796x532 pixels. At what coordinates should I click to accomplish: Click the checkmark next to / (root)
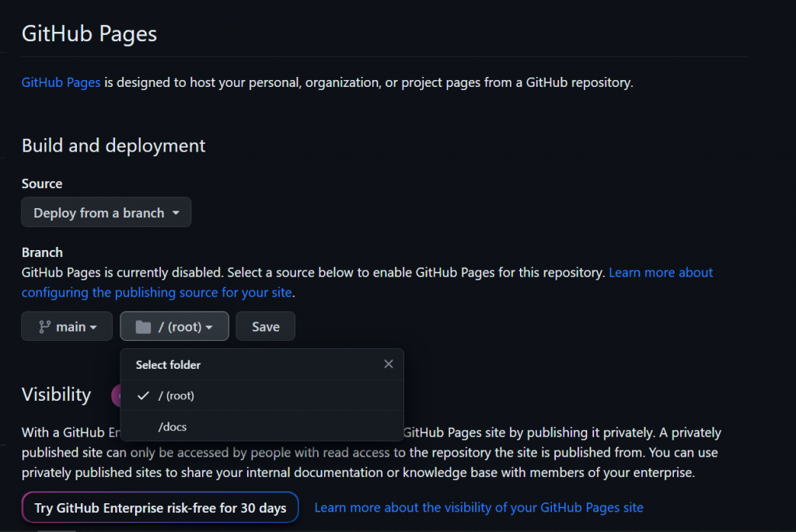pyautogui.click(x=142, y=396)
